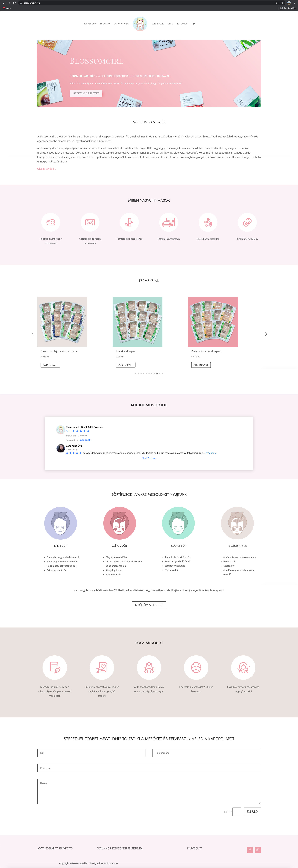Add Idol skin duo pack to cart
Image resolution: width=298 pixels, height=868 pixels.
[x=125, y=365]
